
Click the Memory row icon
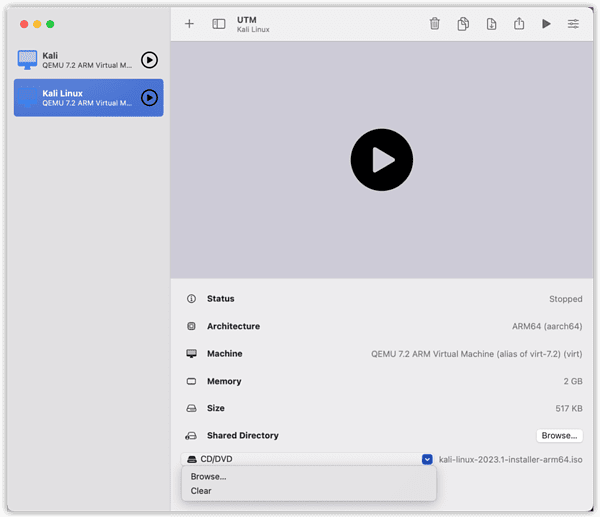pyautogui.click(x=191, y=381)
